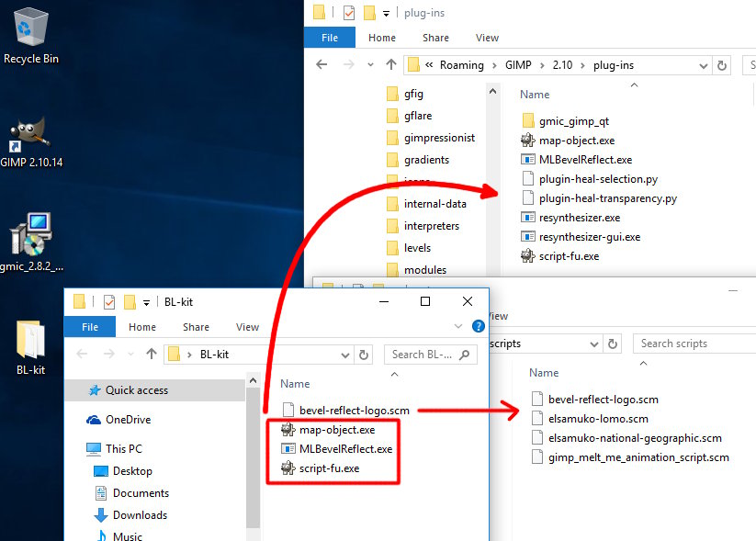The height and width of the screenshot is (541, 756).
Task: Open quick access toolbar dropdown in BL-kit
Action: tap(146, 303)
